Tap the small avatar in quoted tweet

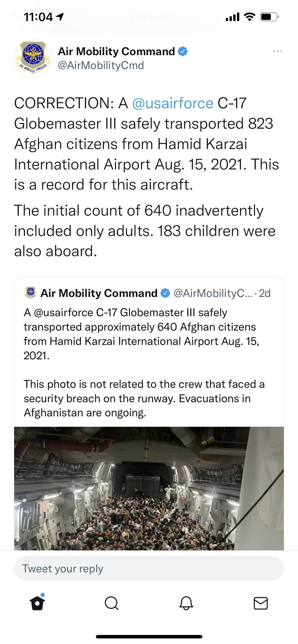coord(31,293)
